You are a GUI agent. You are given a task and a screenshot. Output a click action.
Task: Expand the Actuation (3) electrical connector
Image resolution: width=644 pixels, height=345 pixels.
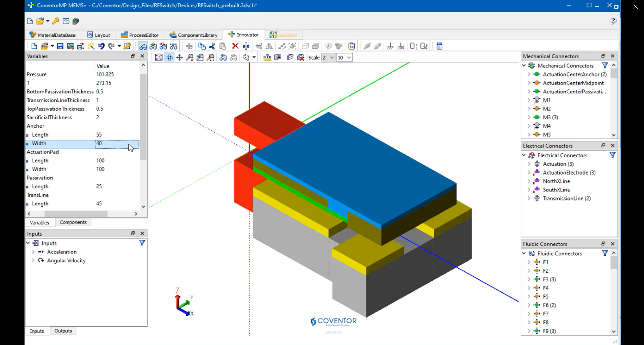[529, 164]
